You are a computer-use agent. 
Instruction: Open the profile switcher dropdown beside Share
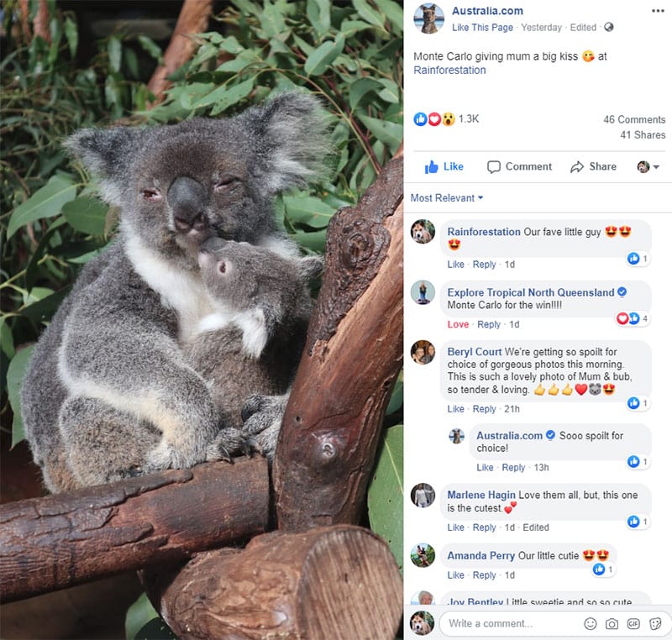pos(648,166)
